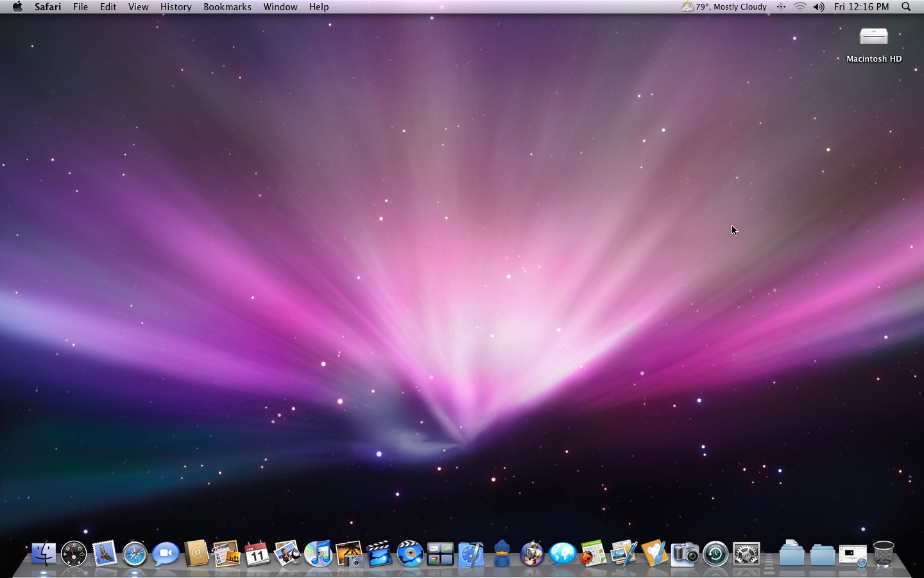Image resolution: width=924 pixels, height=578 pixels.
Task: Open Finder from the Dock
Action: coord(43,554)
